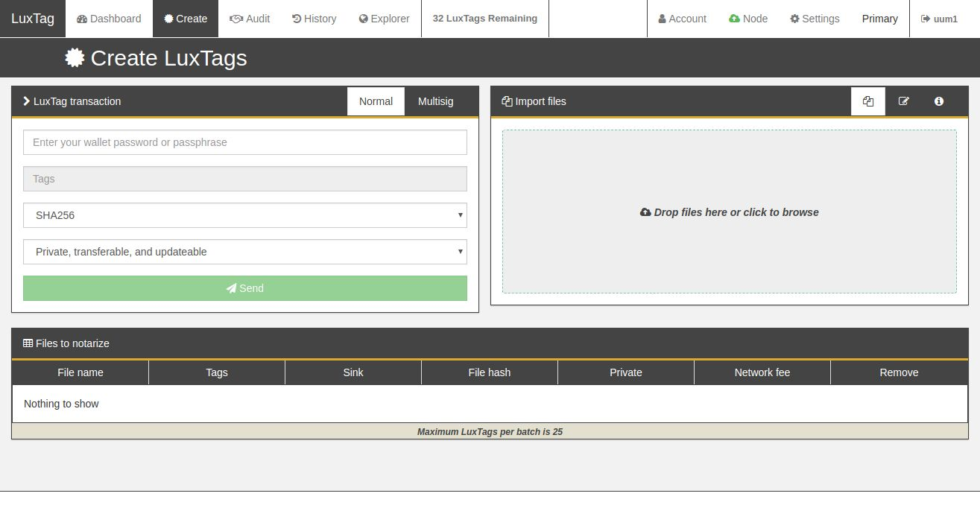The image size is (980, 505).
Task: Focus the wallet password field
Action: [x=245, y=142]
